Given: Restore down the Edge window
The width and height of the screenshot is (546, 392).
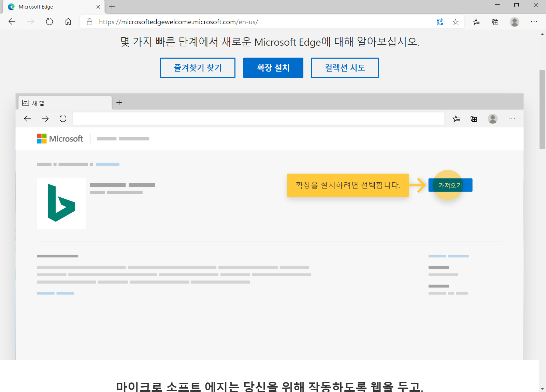Looking at the screenshot, I should pyautogui.click(x=516, y=5).
